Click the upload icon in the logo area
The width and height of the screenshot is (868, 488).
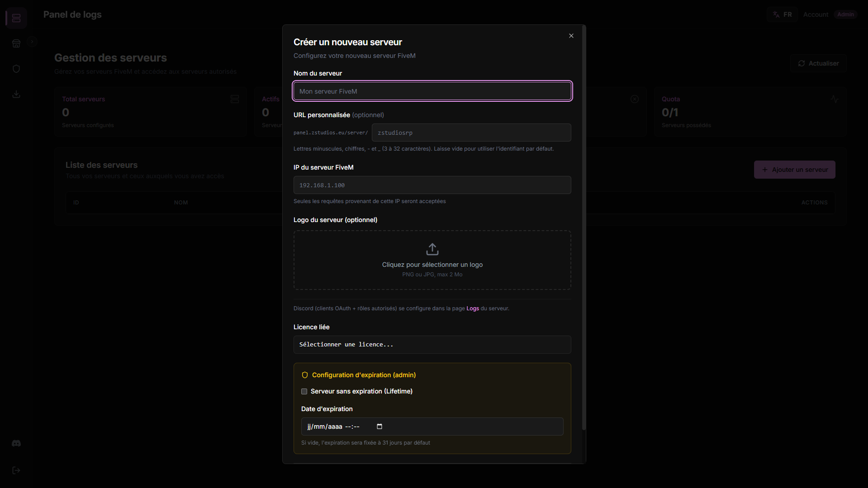(x=432, y=249)
